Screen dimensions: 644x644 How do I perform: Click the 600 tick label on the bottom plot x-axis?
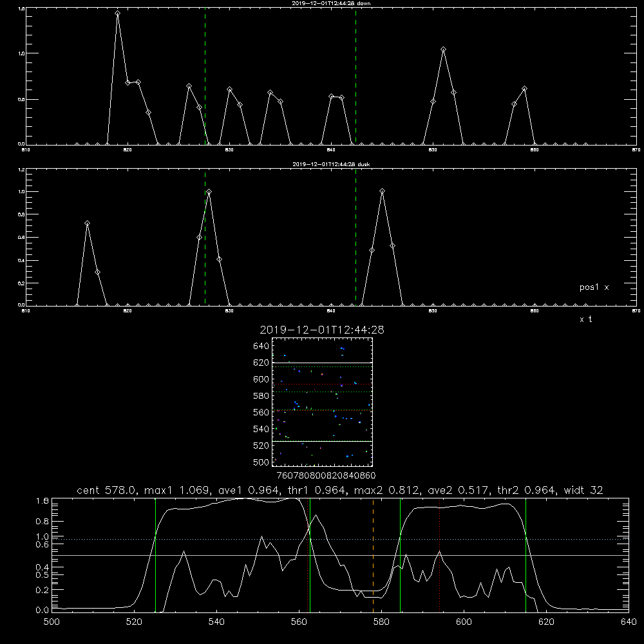coord(464,622)
